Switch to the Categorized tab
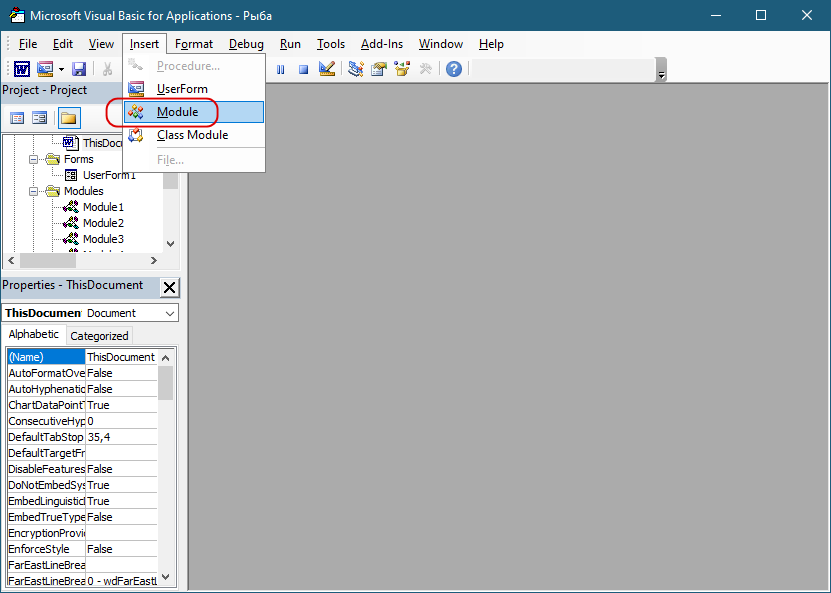This screenshot has height=593, width=831. click(x=99, y=336)
